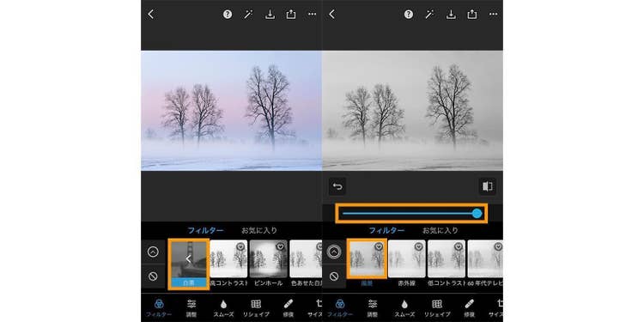This screenshot has width=644, height=322.
Task: Open the three-dot menu on left screen
Action: (313, 15)
